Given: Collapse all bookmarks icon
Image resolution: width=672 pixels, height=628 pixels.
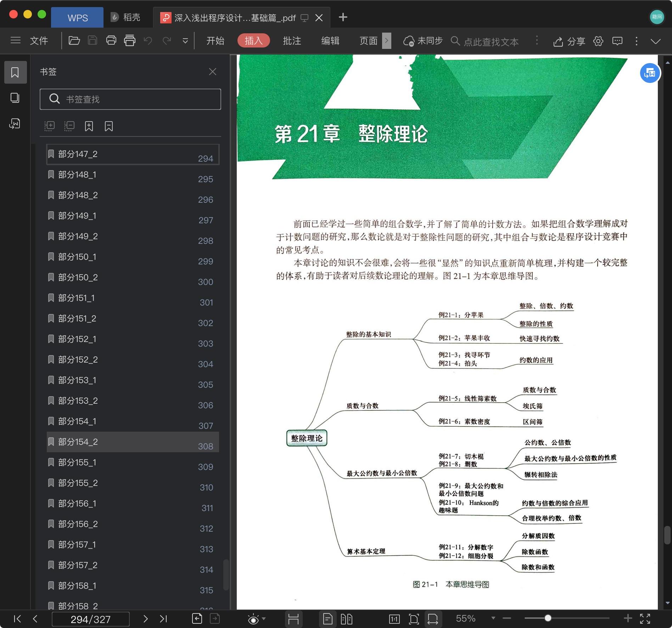Looking at the screenshot, I should [x=69, y=126].
